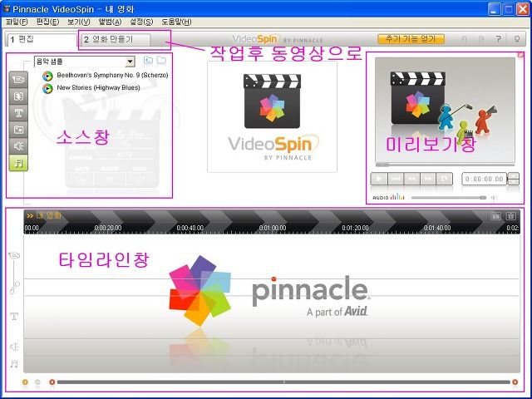
Task: Click the timeline horizontal scrollbar
Action: (283, 382)
